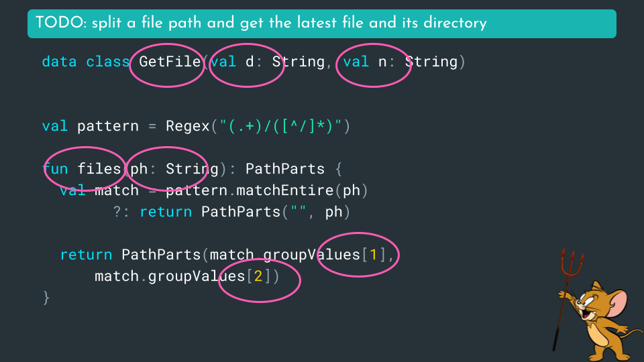Select the Regex string literal "(.+)/([^/]*)"
This screenshot has height=362, width=644.
tap(280, 127)
